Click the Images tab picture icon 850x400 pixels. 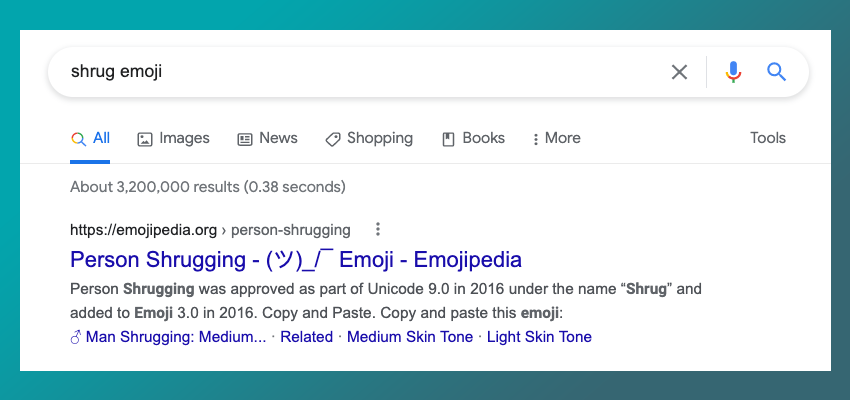click(x=145, y=139)
